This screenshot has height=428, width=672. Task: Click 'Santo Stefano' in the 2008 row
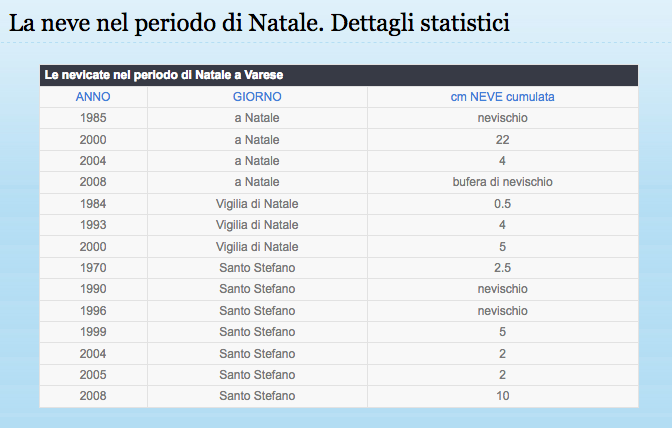coord(257,396)
